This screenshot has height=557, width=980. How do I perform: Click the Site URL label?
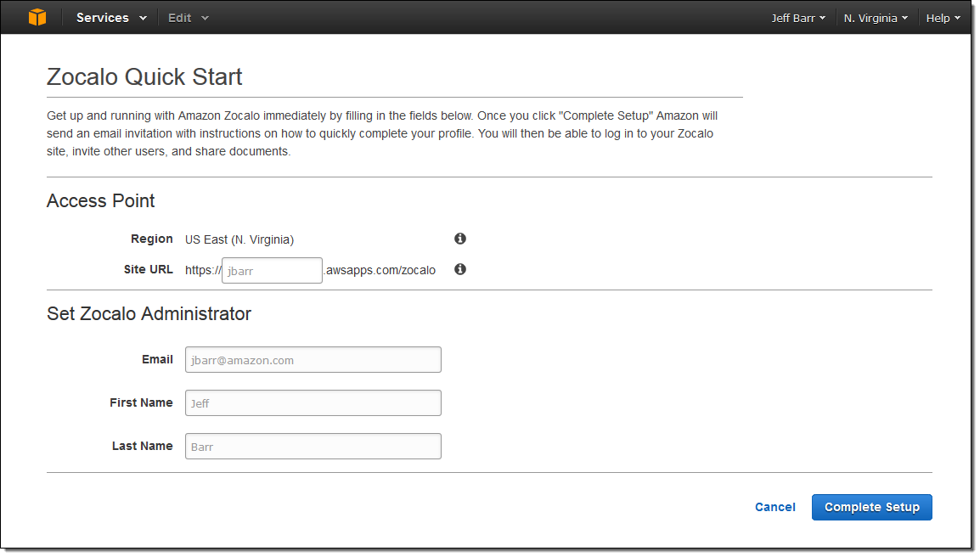tap(148, 269)
